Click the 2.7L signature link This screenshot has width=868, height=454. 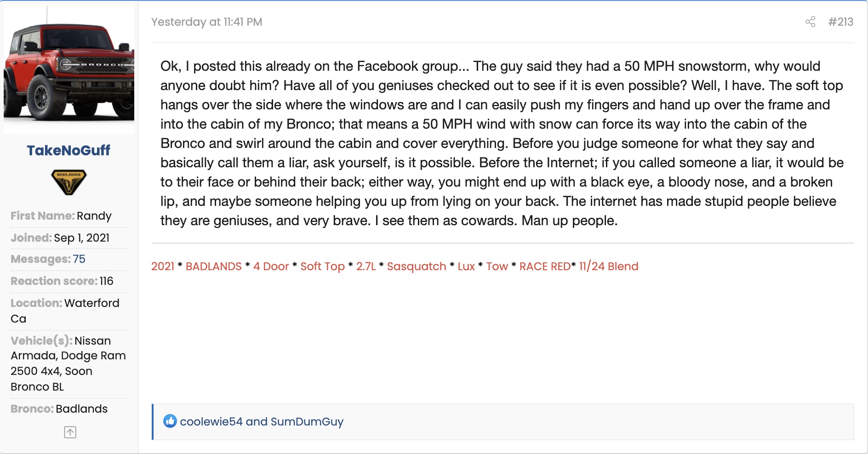(366, 267)
